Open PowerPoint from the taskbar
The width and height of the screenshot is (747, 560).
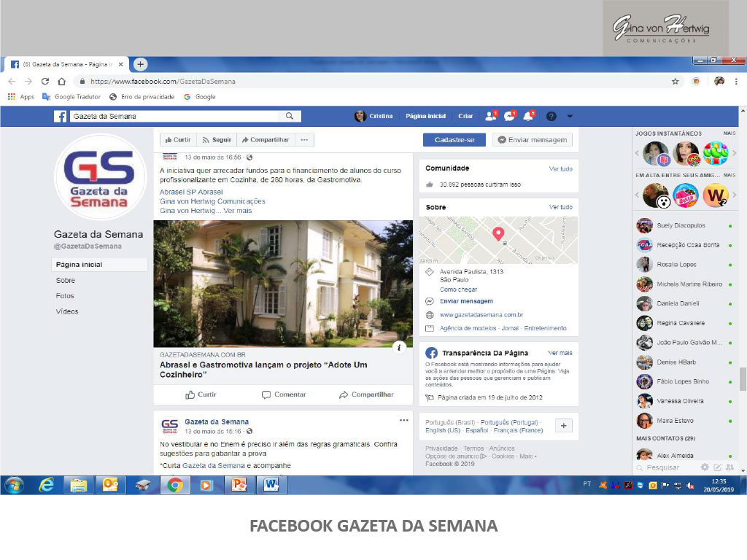point(239,485)
